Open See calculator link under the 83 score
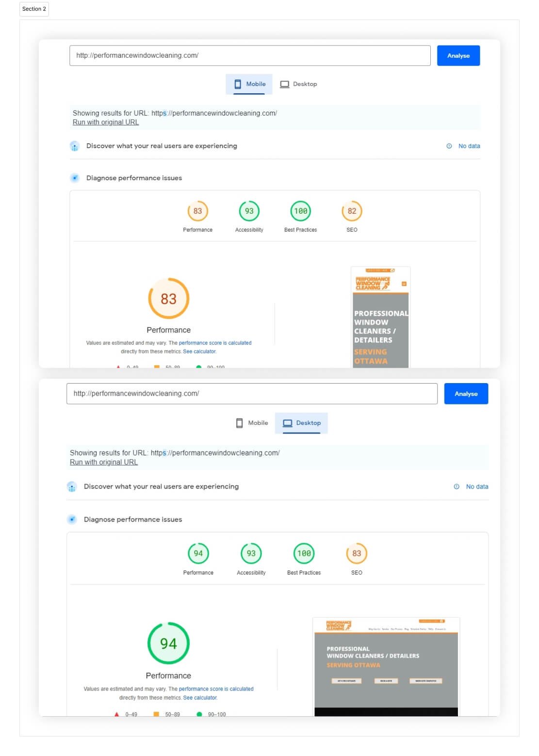This screenshot has height=756, width=539. [x=199, y=352]
